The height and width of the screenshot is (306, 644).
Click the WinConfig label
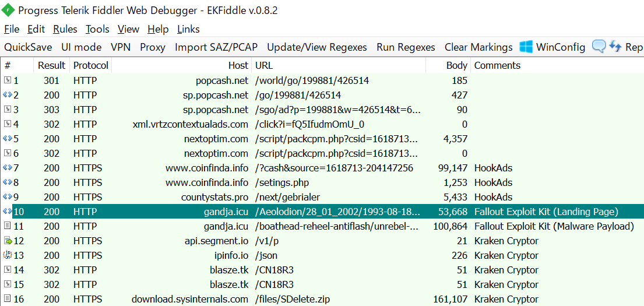pos(561,47)
